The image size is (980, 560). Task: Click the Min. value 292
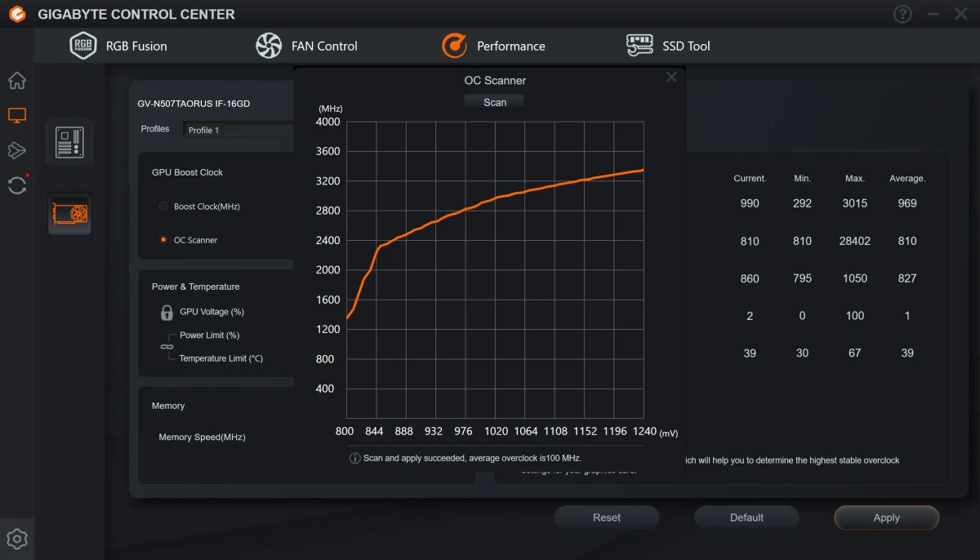(802, 203)
